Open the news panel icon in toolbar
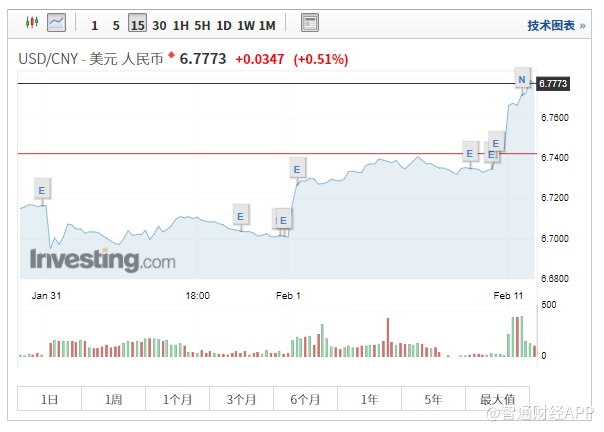Image resolution: width=604 pixels, height=432 pixels. point(309,22)
